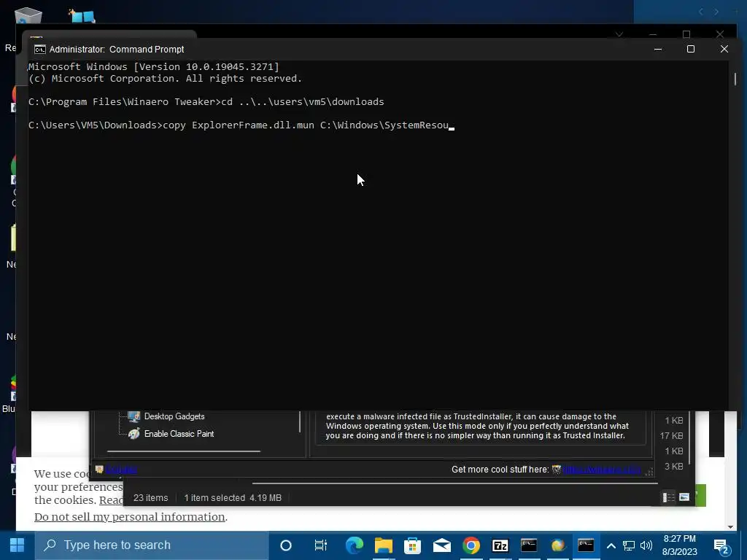
Task: Click '1 item selected 4.19 MB' status text
Action: click(233, 498)
